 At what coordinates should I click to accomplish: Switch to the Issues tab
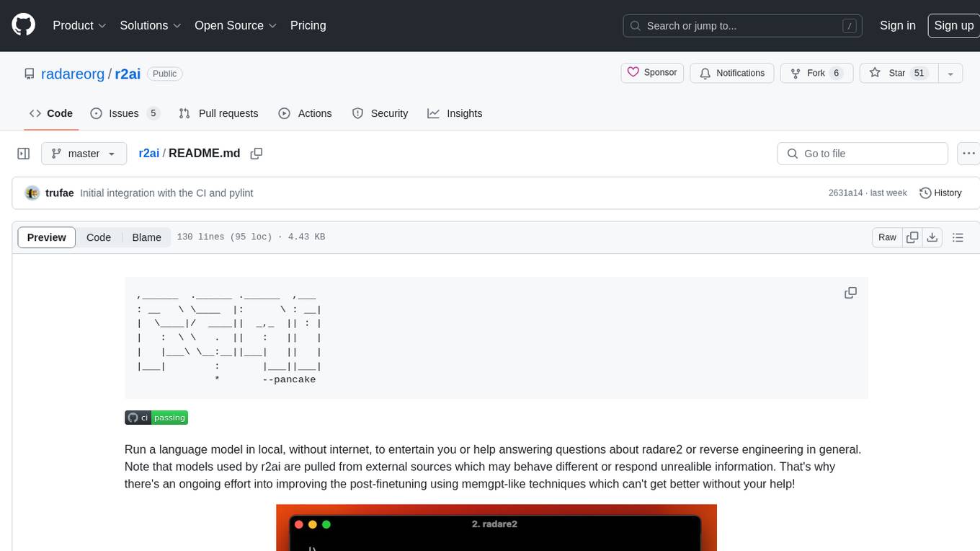[125, 113]
